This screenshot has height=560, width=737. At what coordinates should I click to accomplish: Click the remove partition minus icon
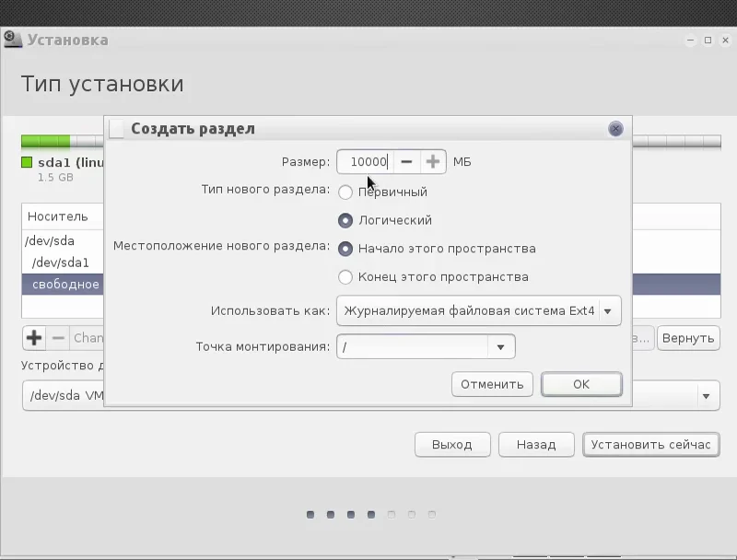(58, 338)
